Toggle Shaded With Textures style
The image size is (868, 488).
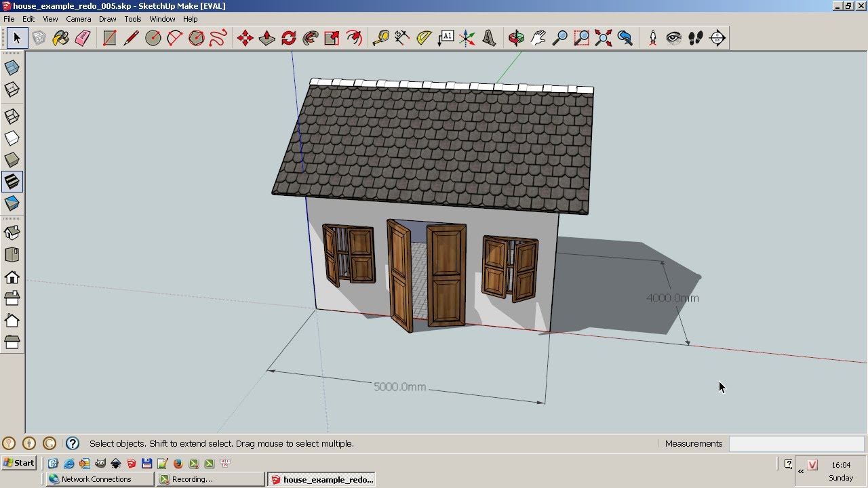(12, 182)
